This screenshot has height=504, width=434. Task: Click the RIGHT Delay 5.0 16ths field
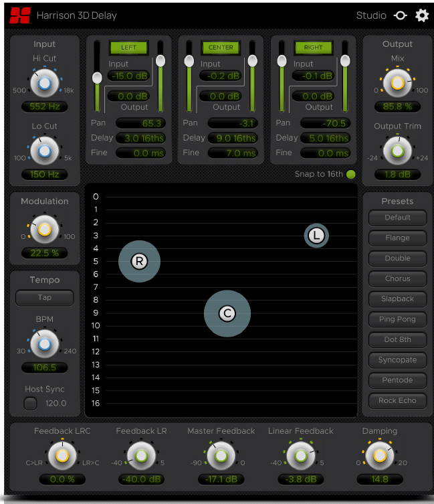click(x=325, y=138)
